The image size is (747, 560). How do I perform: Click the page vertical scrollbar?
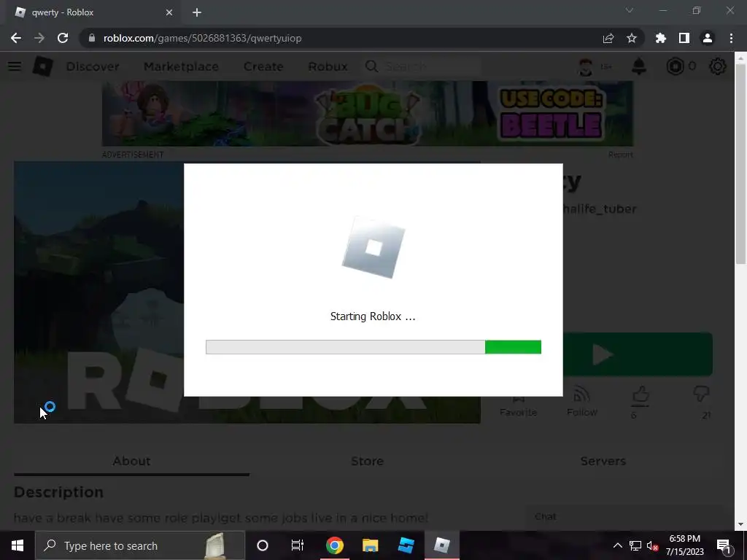pos(740,164)
